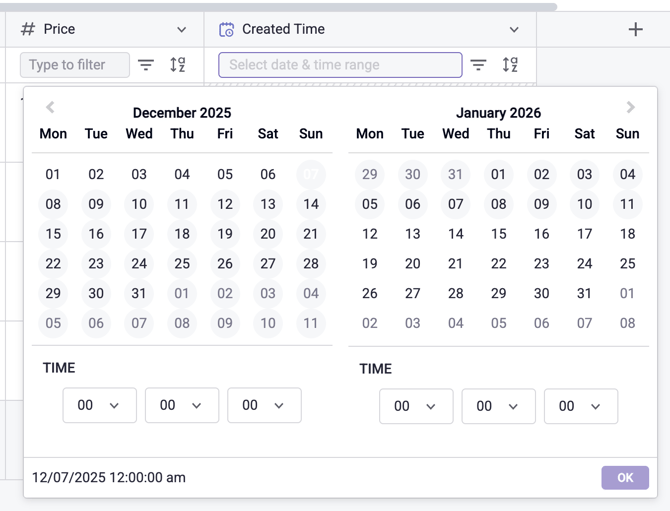Image resolution: width=670 pixels, height=511 pixels.
Task: Click the Created Time calendar-clock icon
Action: click(227, 29)
